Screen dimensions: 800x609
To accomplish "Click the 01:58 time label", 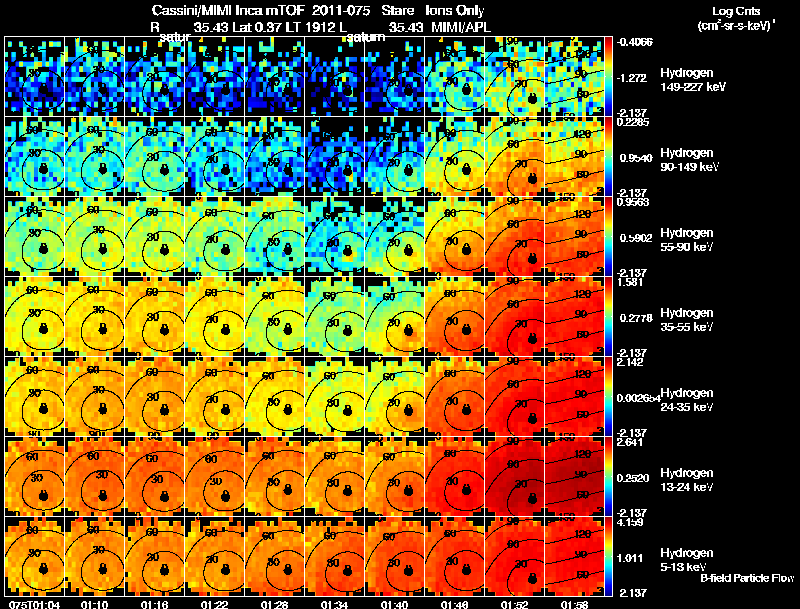I will tap(573, 604).
